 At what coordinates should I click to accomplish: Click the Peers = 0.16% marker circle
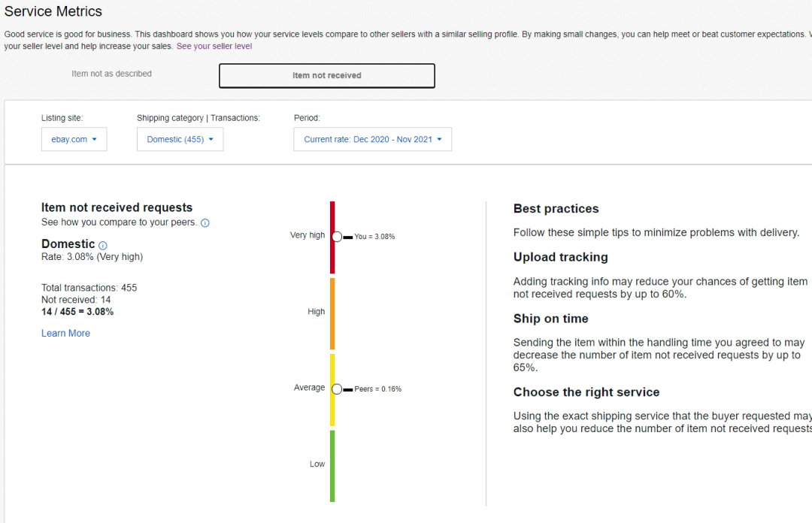[337, 389]
